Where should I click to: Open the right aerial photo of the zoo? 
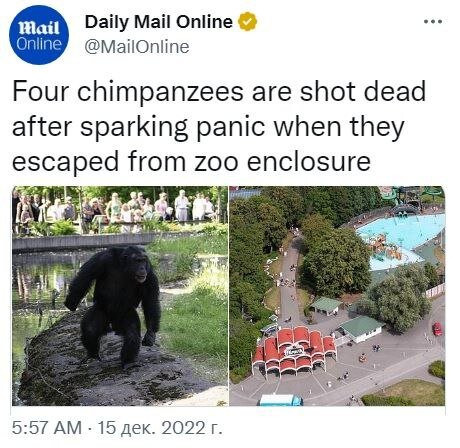(337, 296)
